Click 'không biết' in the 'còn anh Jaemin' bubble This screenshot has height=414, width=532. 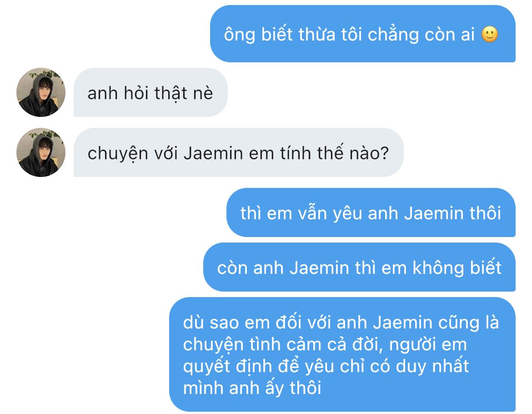tap(457, 267)
